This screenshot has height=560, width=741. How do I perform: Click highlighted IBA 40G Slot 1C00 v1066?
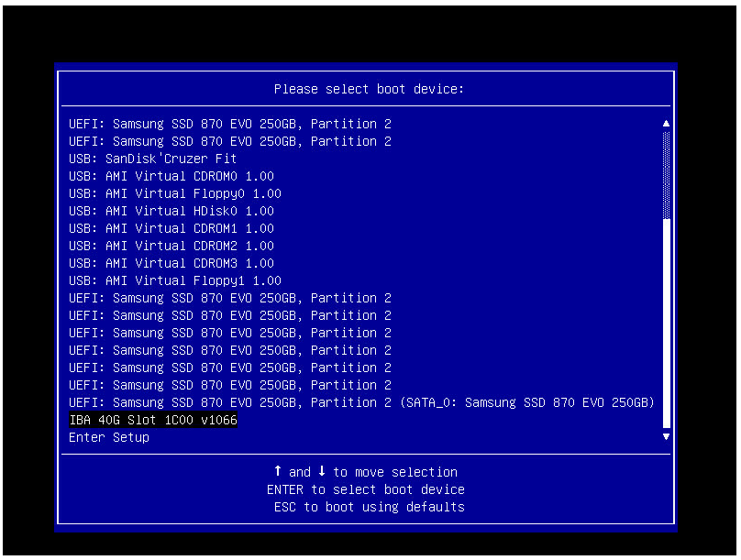coord(153,420)
